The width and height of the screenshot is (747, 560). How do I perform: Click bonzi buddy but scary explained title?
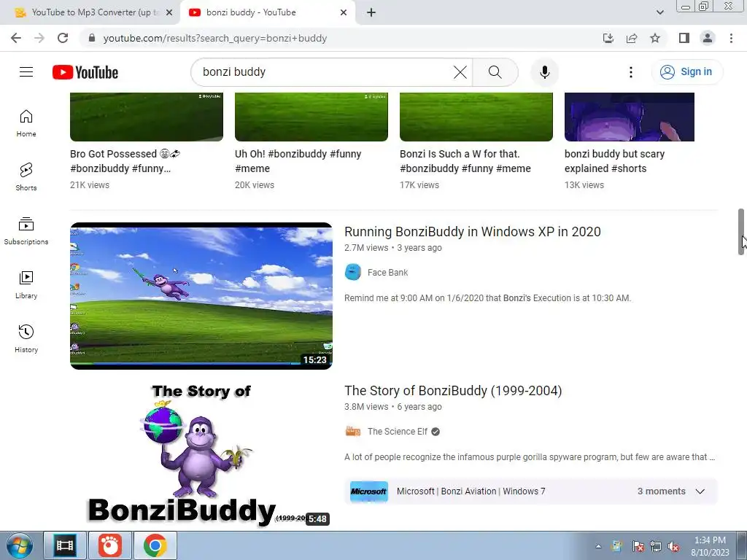614,161
